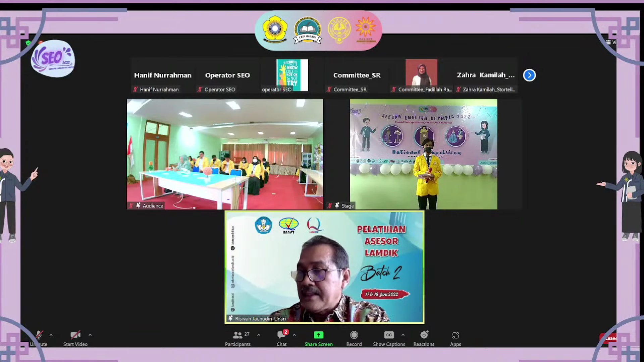Expand captions options arrow
Screen dimensions: 644x362
coord(403,335)
